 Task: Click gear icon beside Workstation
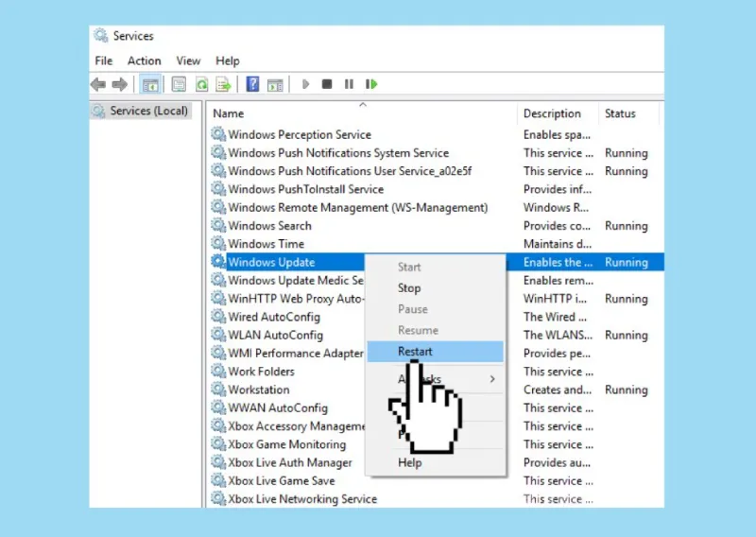[x=218, y=389]
